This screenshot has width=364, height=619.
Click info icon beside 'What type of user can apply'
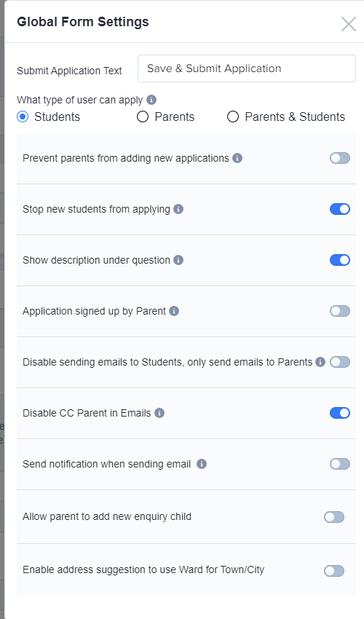click(x=151, y=100)
